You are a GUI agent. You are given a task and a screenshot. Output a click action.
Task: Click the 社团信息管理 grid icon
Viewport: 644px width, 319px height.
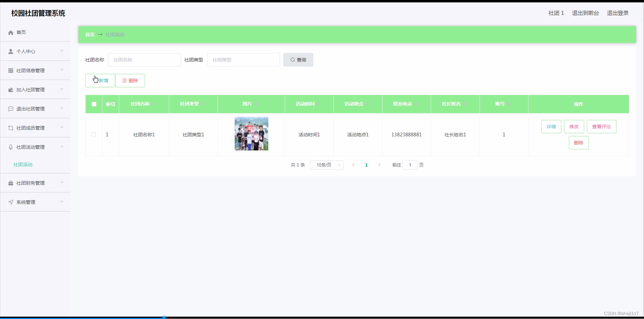click(11, 70)
